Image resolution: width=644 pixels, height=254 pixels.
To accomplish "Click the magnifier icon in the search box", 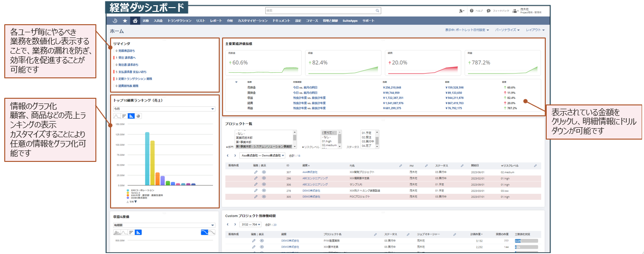I will click(x=378, y=10).
